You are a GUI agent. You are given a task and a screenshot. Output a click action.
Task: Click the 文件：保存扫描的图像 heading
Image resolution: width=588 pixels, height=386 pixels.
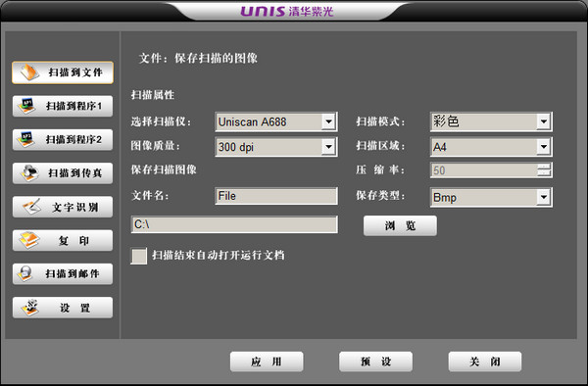pyautogui.click(x=198, y=58)
